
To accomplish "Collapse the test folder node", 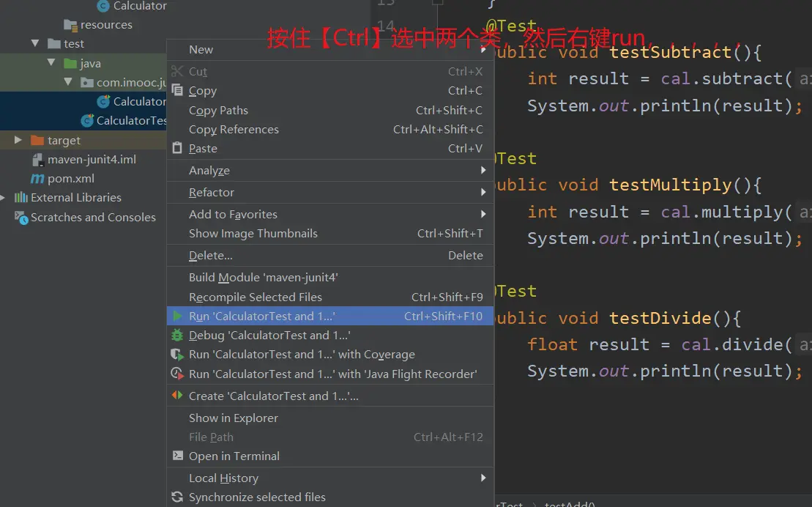I will (35, 44).
